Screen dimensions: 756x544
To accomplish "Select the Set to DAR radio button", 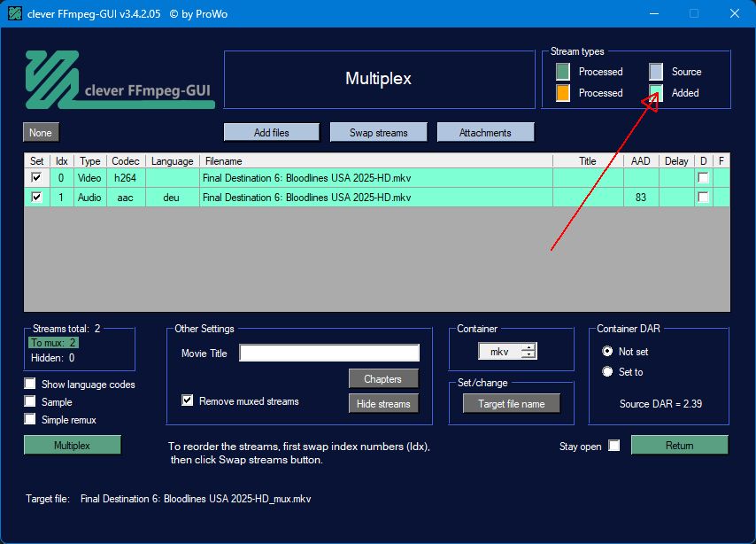I will tap(607, 372).
